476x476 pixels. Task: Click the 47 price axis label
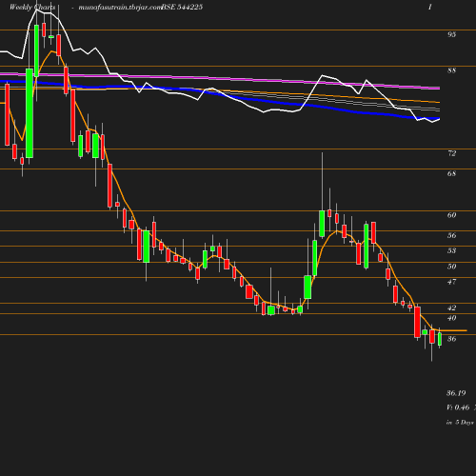click(451, 282)
